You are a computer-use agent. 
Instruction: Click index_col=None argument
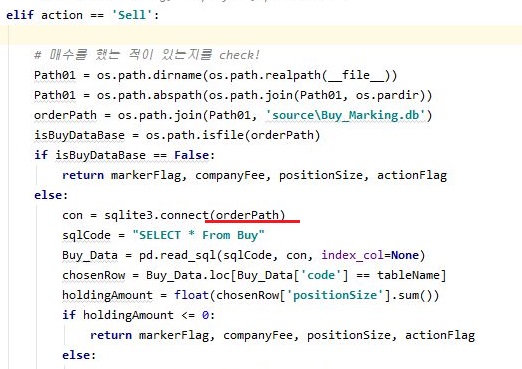click(x=370, y=255)
